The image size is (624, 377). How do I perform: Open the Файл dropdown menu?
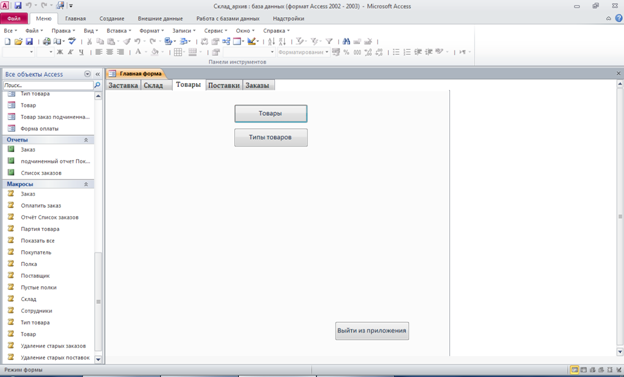pos(34,31)
